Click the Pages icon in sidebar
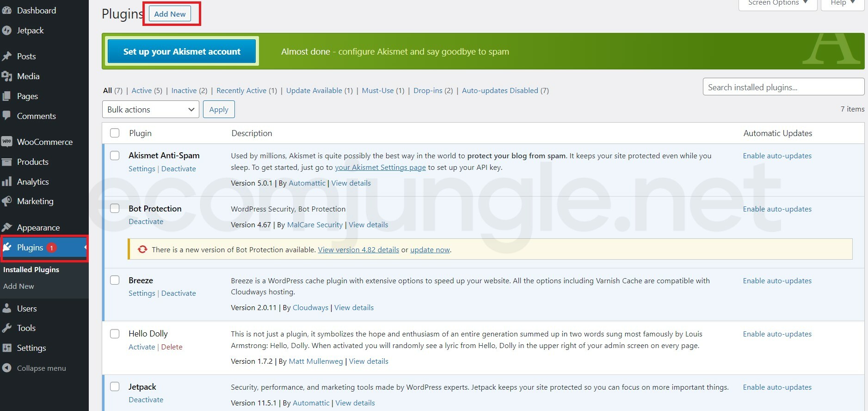The width and height of the screenshot is (868, 411). tap(6, 96)
